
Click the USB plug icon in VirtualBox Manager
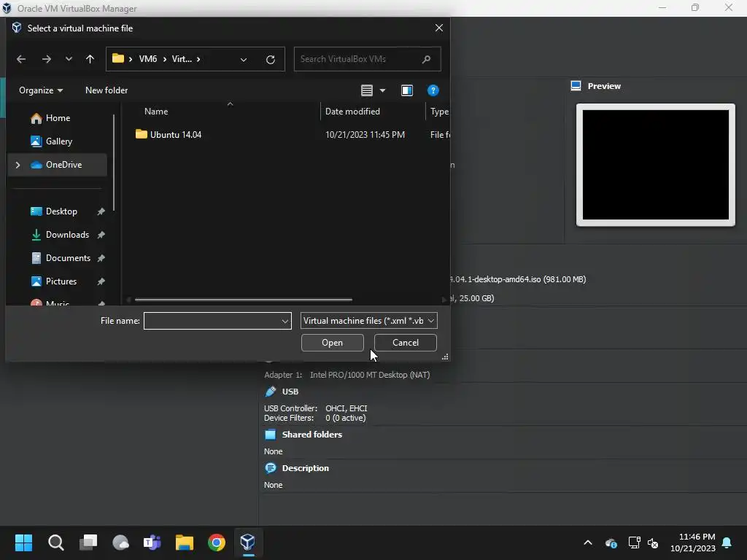[270, 392]
